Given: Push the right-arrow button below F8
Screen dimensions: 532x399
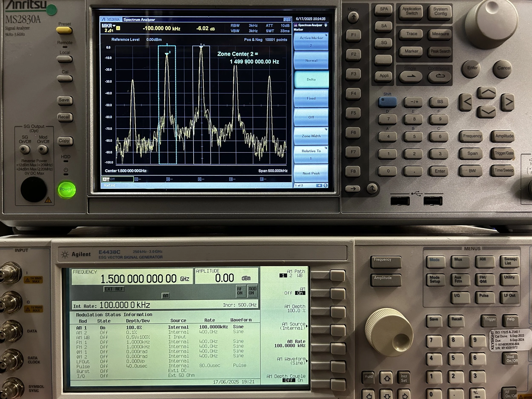Looking at the screenshot, I should 353,189.
